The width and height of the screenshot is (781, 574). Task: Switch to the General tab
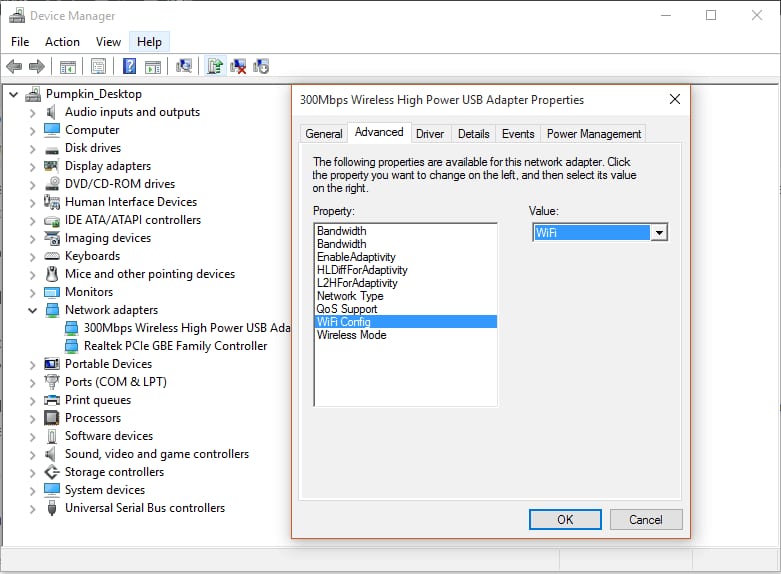point(324,134)
